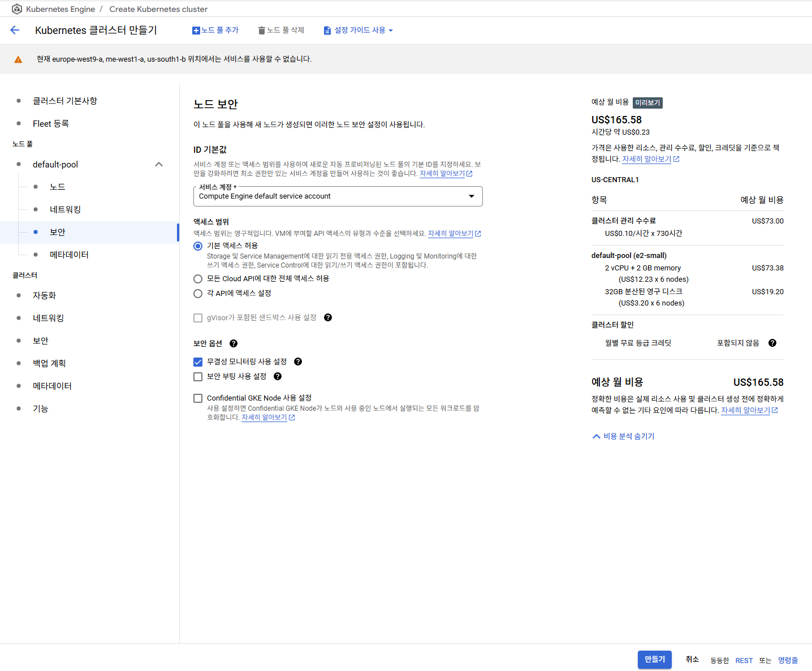Click the 만들기 button
The width and height of the screenshot is (812, 671).
point(655,660)
